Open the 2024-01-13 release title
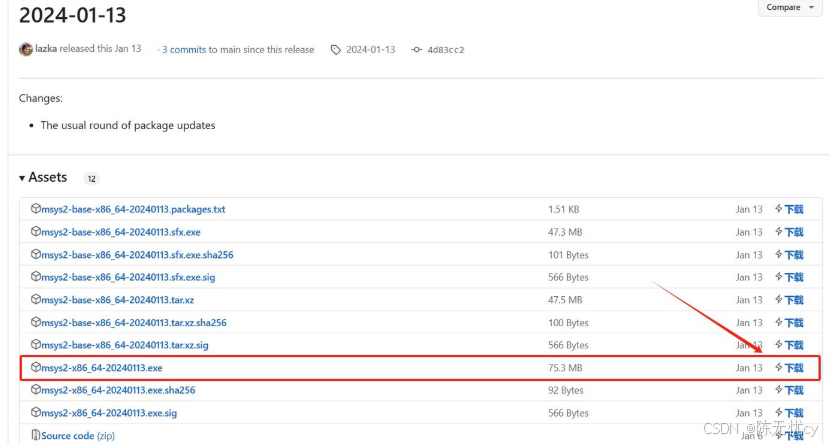The width and height of the screenshot is (830, 444). click(73, 14)
